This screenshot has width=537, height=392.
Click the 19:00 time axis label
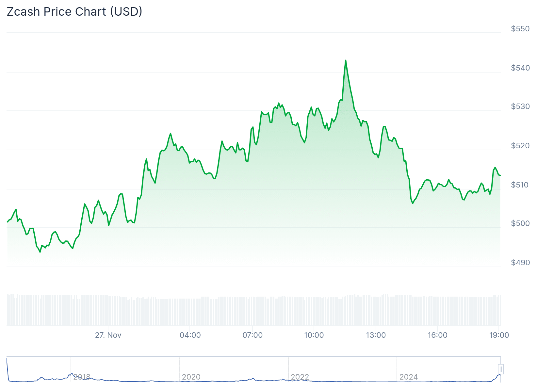click(x=499, y=335)
